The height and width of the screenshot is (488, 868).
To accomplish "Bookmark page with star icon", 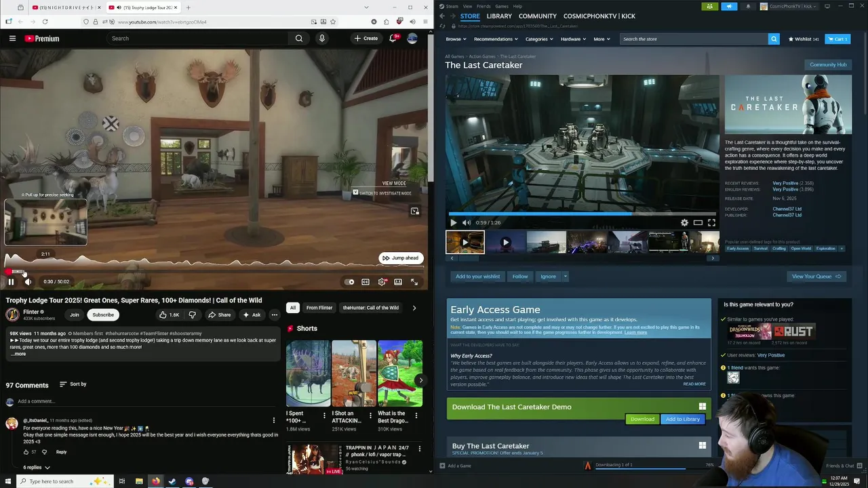I will click(x=333, y=22).
